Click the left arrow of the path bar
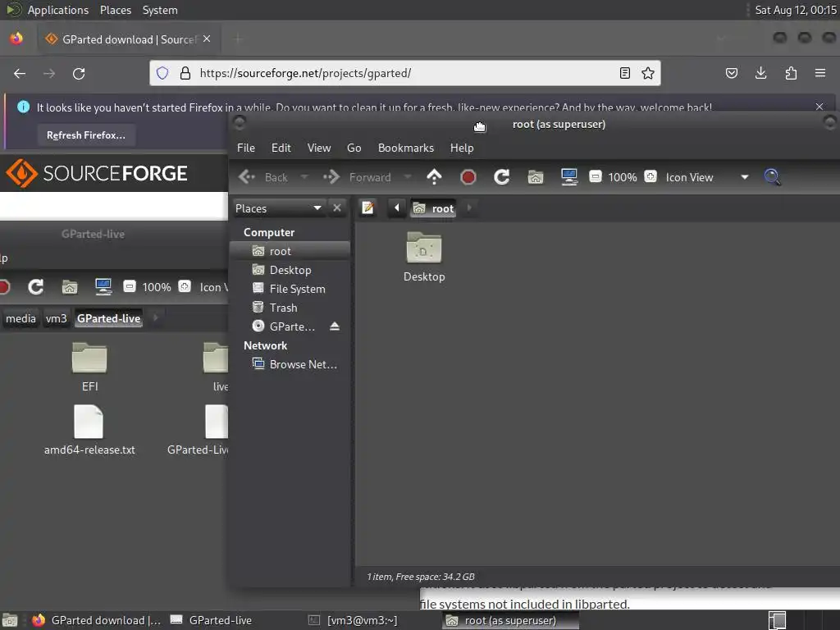Viewport: 840px width, 630px height. 396,208
